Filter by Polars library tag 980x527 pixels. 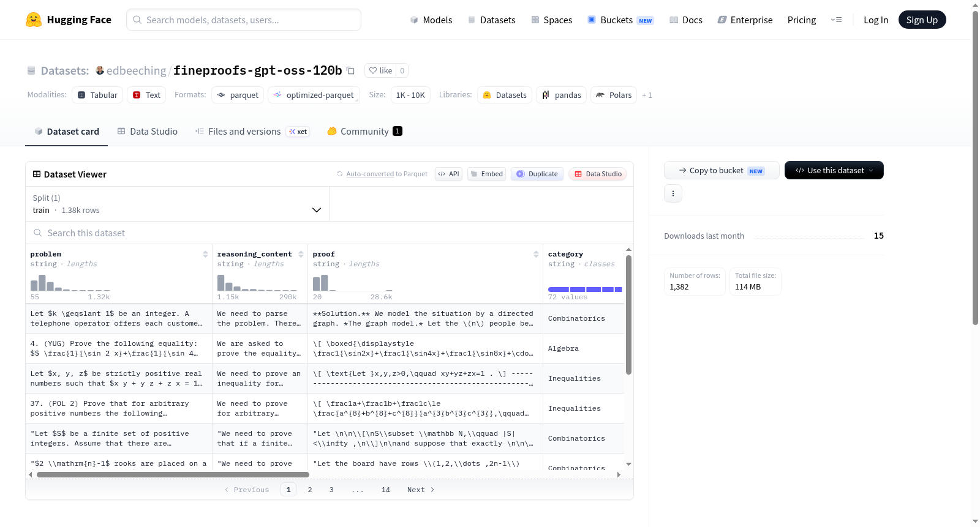pos(614,95)
